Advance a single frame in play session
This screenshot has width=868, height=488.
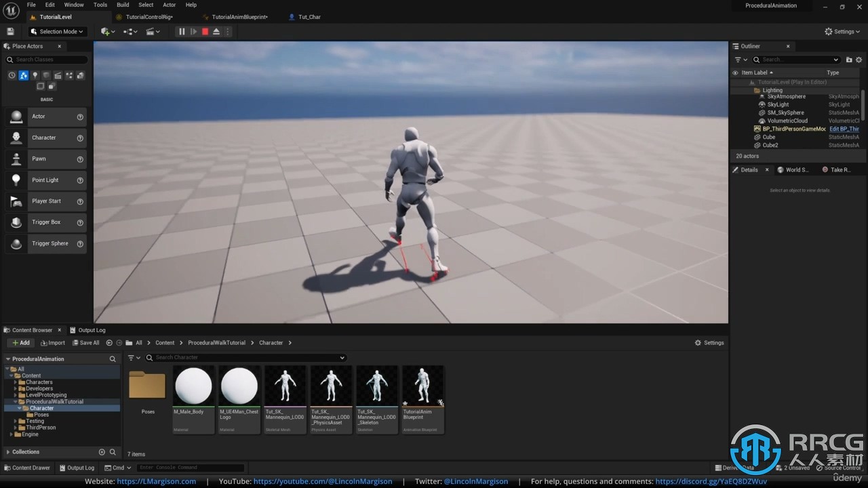tap(193, 31)
